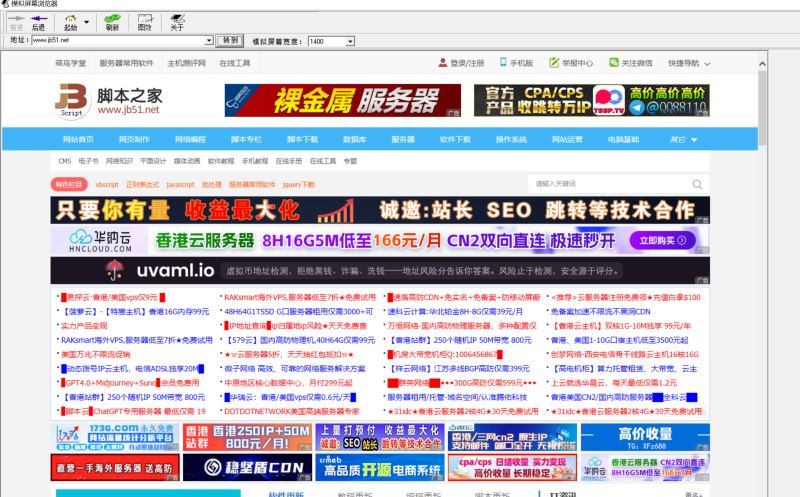Click the 1736.com ad tile
The image size is (800, 497).
pos(115,437)
